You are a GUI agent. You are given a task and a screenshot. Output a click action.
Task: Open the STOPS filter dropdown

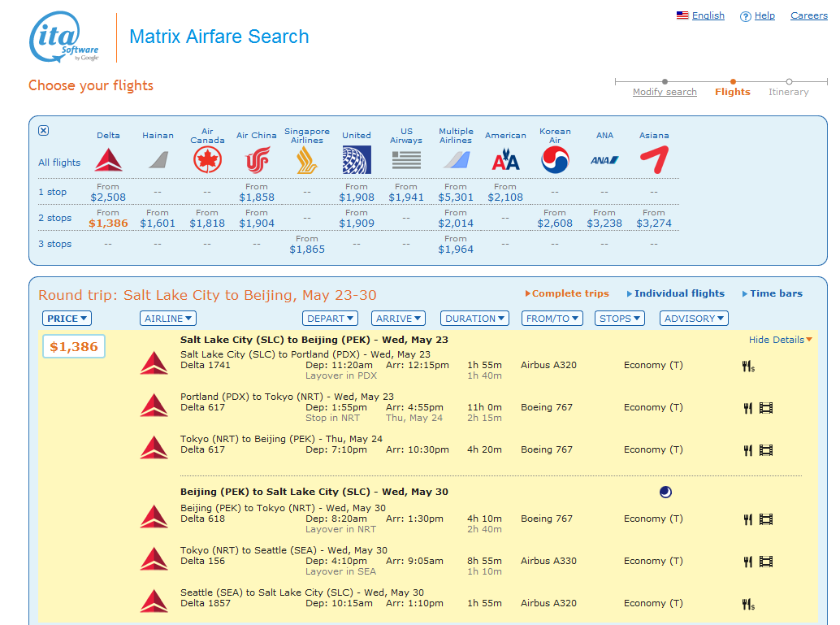coord(619,319)
